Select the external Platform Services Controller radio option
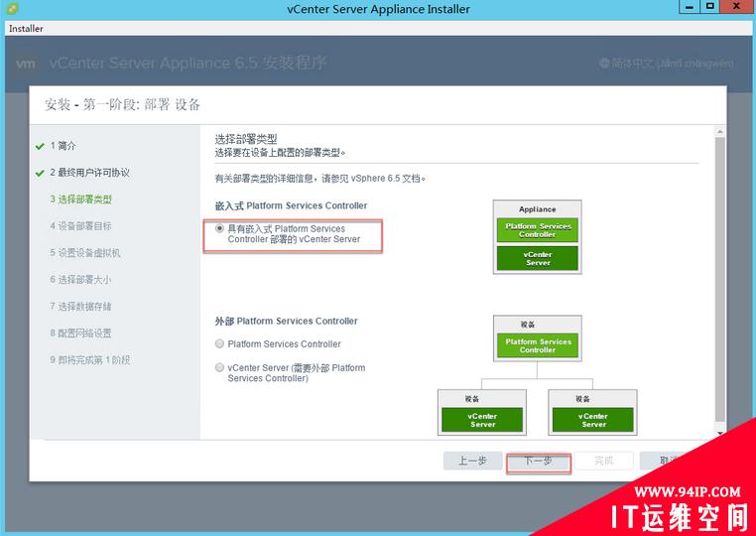 (219, 343)
